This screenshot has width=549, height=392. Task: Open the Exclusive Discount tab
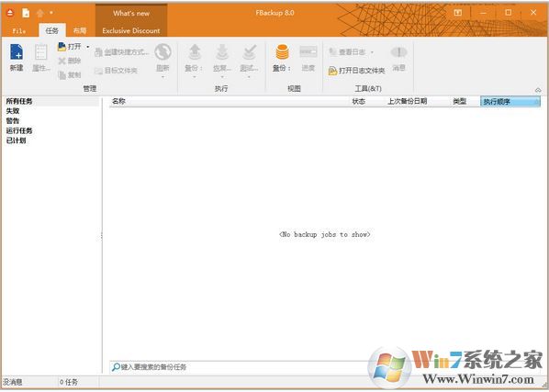click(x=131, y=31)
